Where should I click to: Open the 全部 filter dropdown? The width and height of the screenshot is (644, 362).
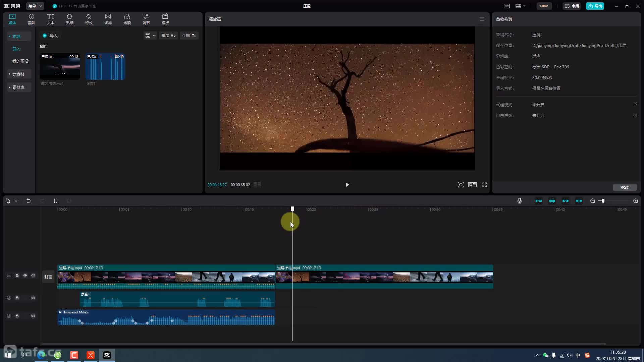189,36
